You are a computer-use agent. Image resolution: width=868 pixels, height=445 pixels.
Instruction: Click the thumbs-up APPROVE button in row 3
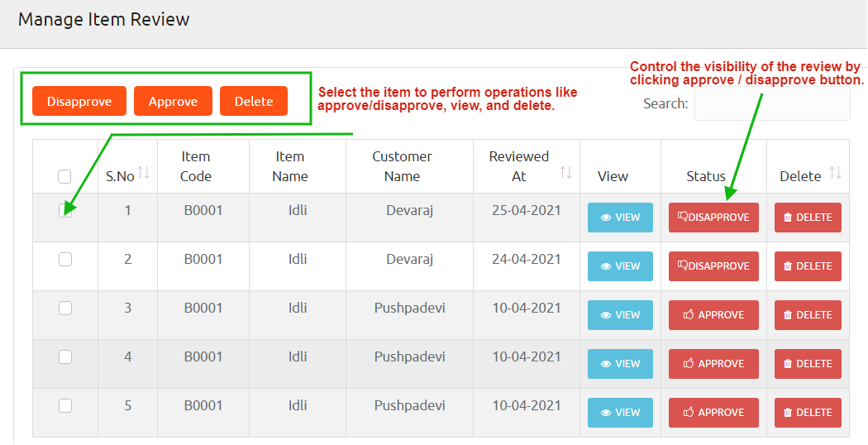pyautogui.click(x=713, y=315)
